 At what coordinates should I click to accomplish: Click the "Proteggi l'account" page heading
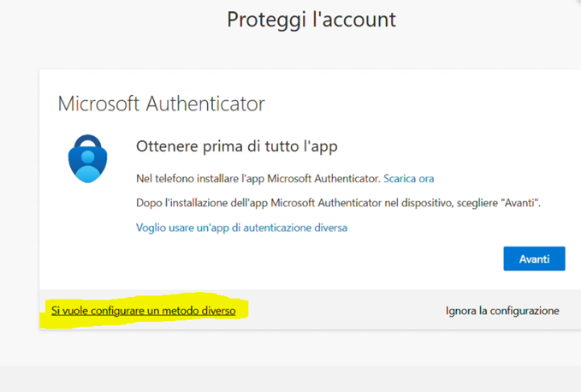pyautogui.click(x=311, y=20)
